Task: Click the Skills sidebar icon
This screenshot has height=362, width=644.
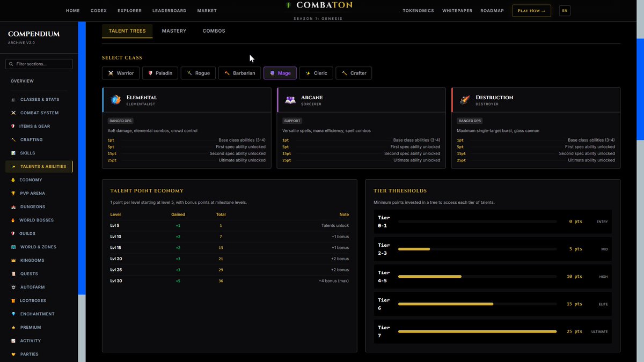Action: [13, 153]
